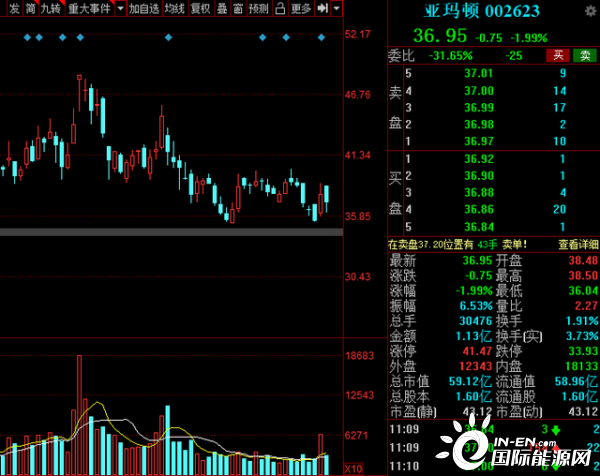The image size is (600, 476).
Task: Open the 查看详细 details link
Action: (x=577, y=244)
